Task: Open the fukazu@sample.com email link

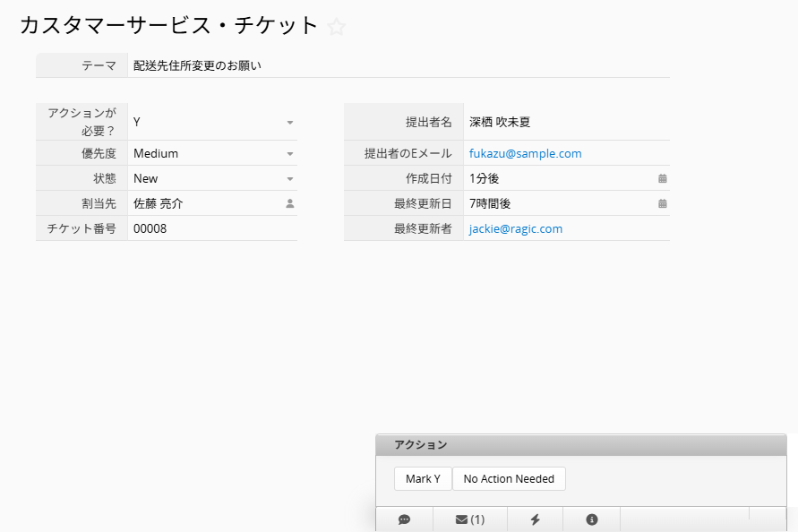Action: point(525,153)
